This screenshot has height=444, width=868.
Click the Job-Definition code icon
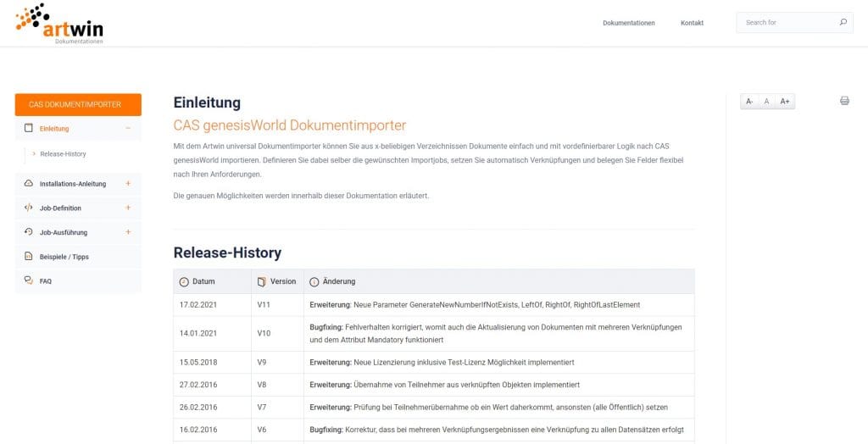29,208
